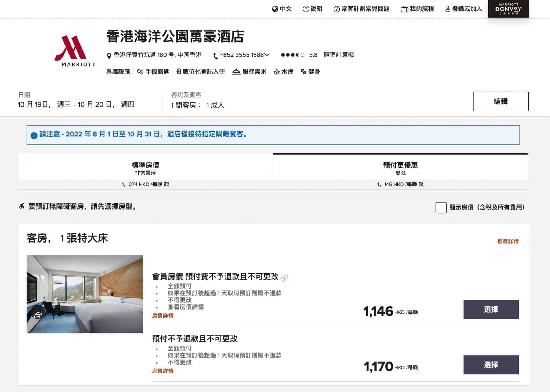Tick the 顯示房價（含稅及所有費用）checkbox

441,208
